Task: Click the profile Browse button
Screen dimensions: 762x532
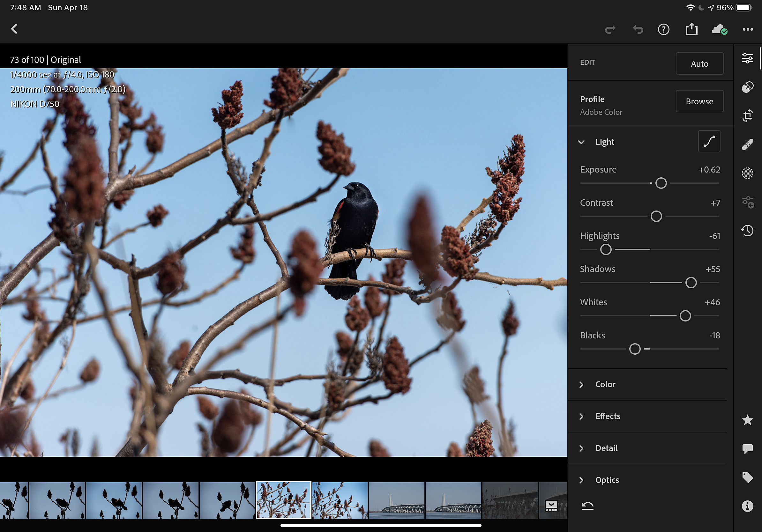Action: click(x=699, y=101)
